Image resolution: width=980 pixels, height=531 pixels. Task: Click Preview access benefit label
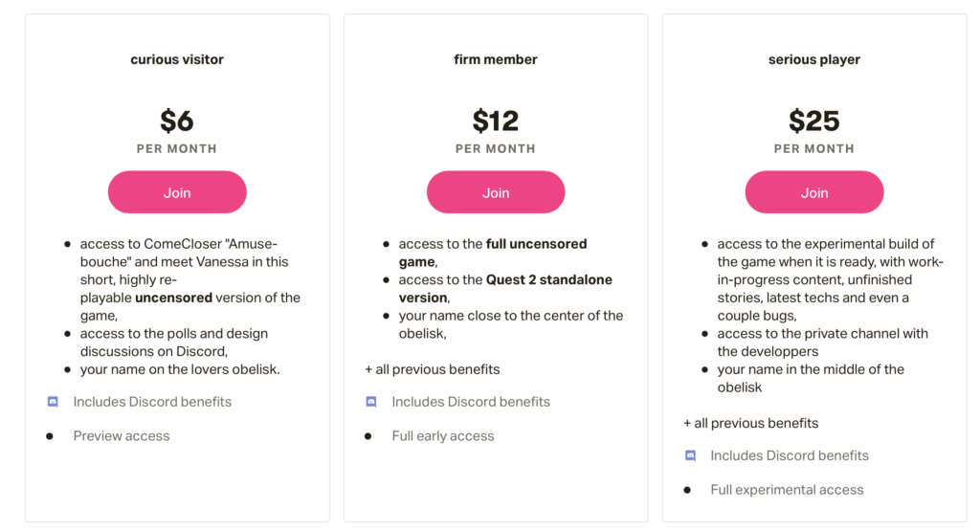pos(122,436)
